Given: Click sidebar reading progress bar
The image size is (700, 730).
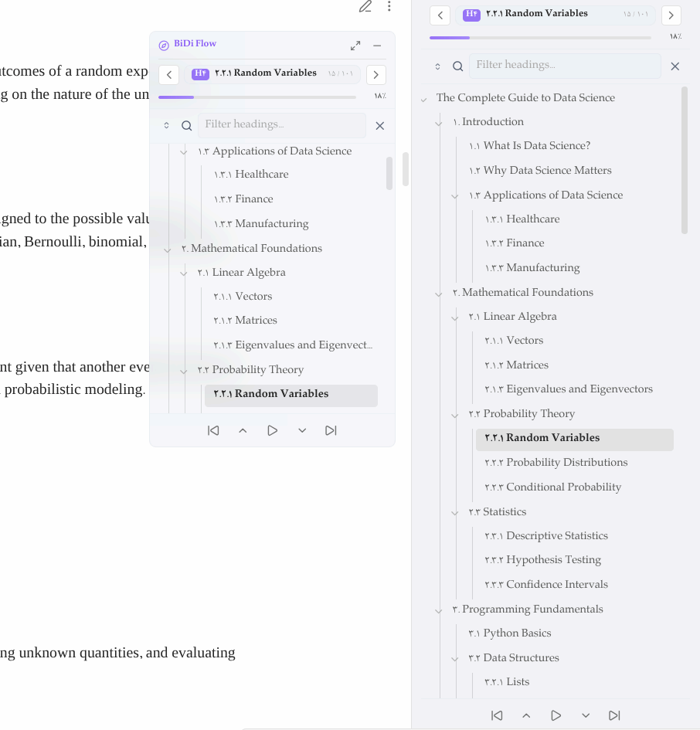Looking at the screenshot, I should [x=540, y=38].
